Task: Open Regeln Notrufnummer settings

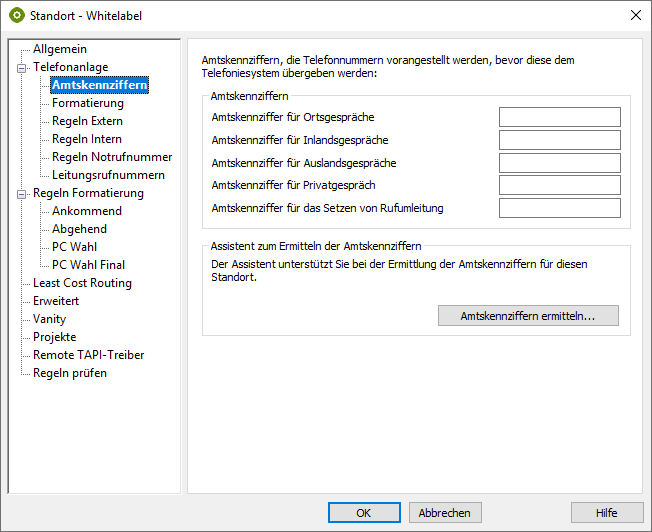Action: coord(112,157)
